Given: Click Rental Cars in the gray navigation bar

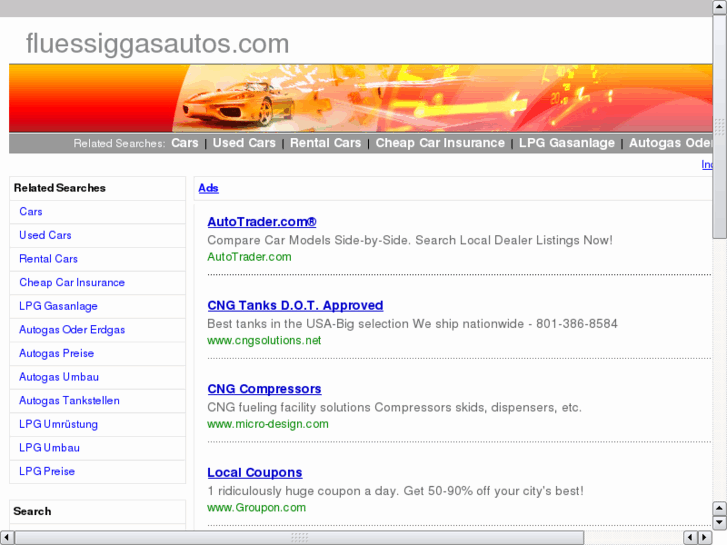Looking at the screenshot, I should point(325,143).
